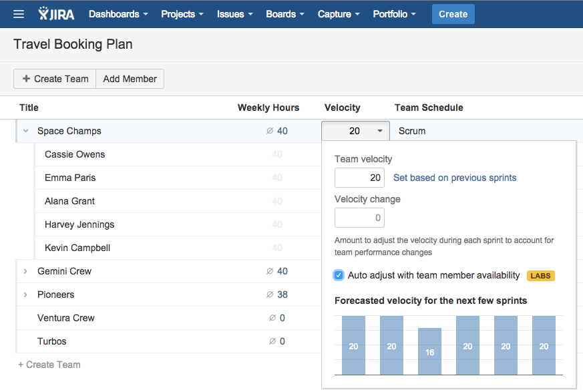Collapse the Space Champs team row
The image size is (583, 392).
point(25,131)
